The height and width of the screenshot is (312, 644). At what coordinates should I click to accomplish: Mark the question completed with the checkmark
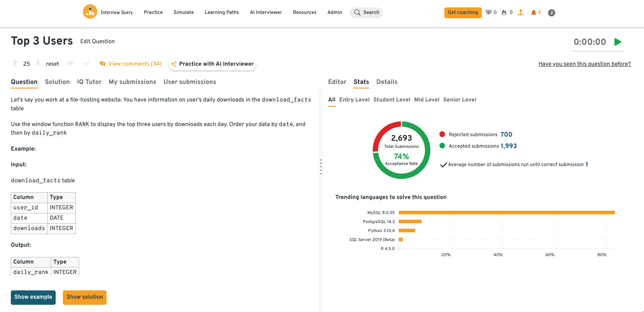point(86,63)
